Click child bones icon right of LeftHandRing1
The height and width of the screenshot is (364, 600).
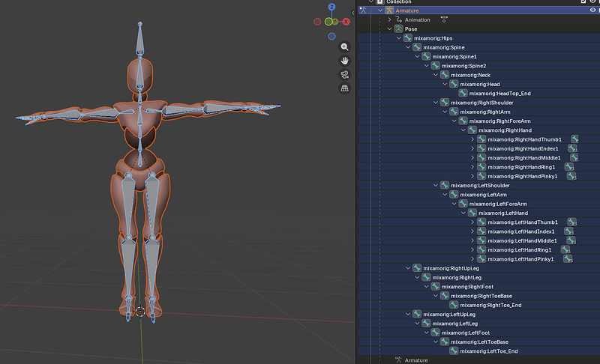click(565, 250)
